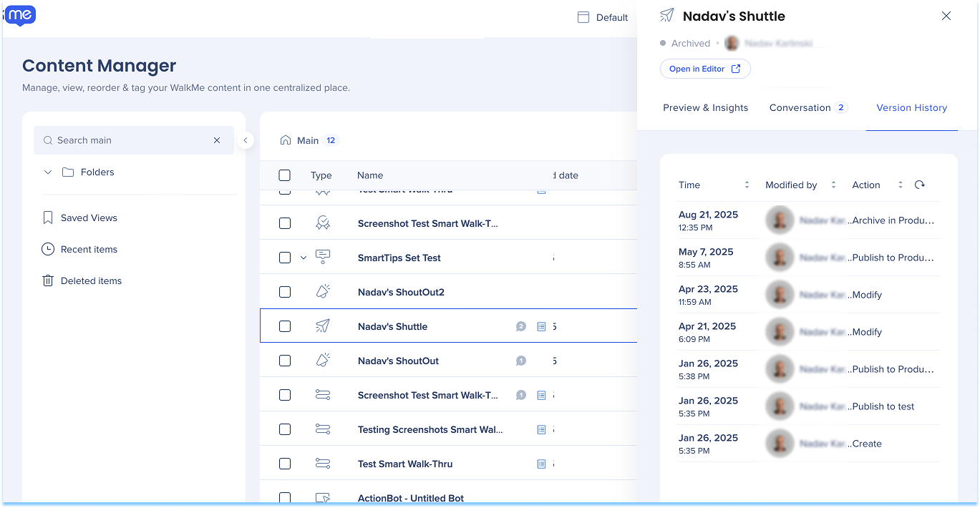Select the SmartTips Set Test checkbox
The width and height of the screenshot is (980, 508).
(285, 258)
